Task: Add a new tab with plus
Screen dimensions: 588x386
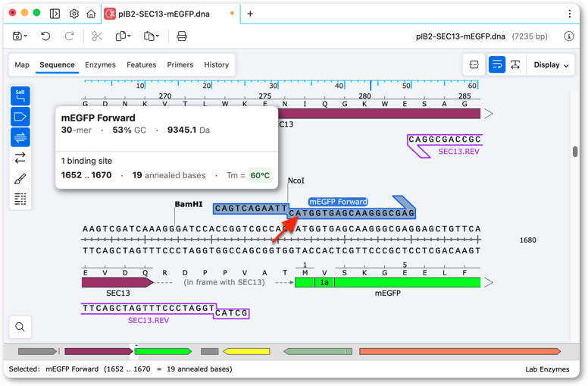Action: click(x=250, y=14)
